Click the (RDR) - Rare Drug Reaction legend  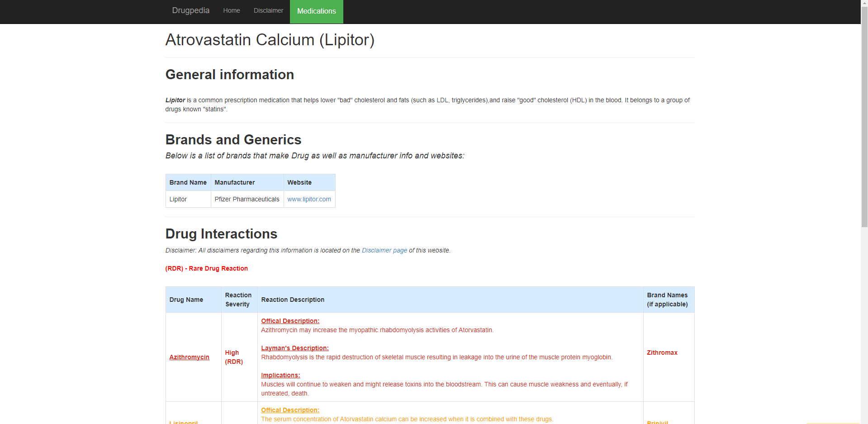coord(207,268)
